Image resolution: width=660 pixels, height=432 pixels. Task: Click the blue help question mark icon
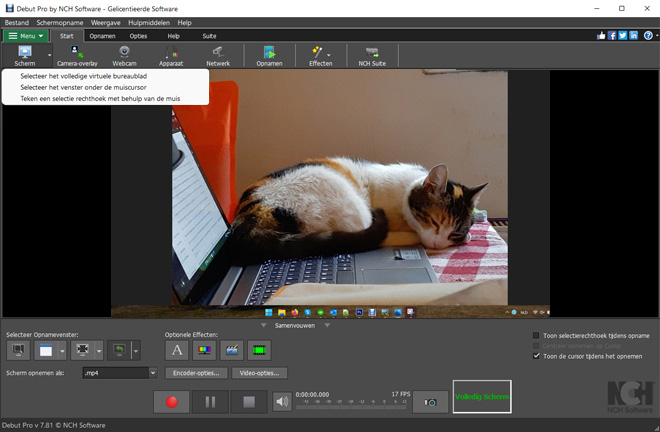[648, 36]
